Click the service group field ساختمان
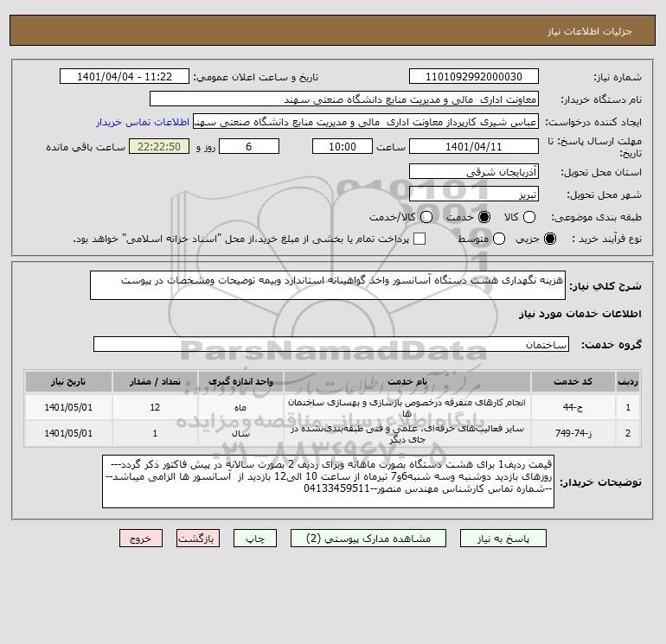The height and width of the screenshot is (644, 666). pos(331,344)
